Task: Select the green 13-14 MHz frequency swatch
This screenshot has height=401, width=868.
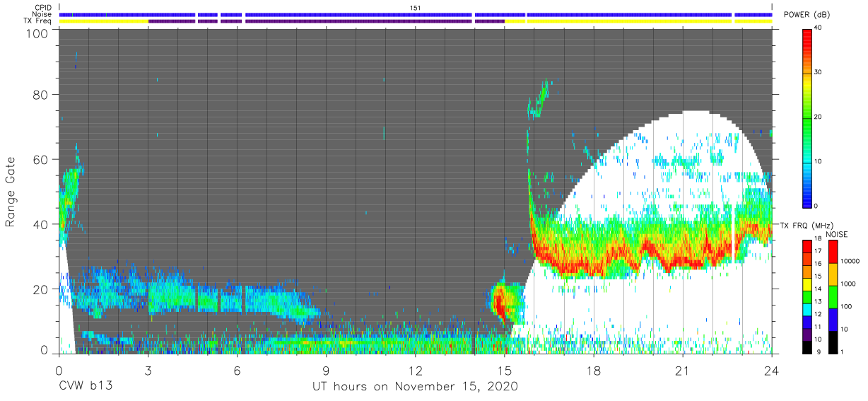Action: tap(807, 297)
